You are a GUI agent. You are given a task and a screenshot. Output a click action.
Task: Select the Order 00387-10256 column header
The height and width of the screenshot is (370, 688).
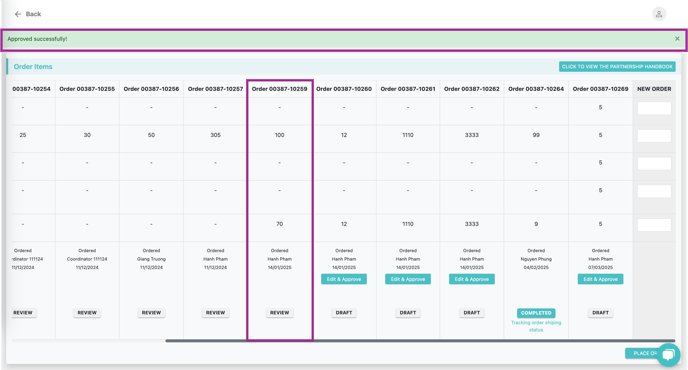(151, 89)
